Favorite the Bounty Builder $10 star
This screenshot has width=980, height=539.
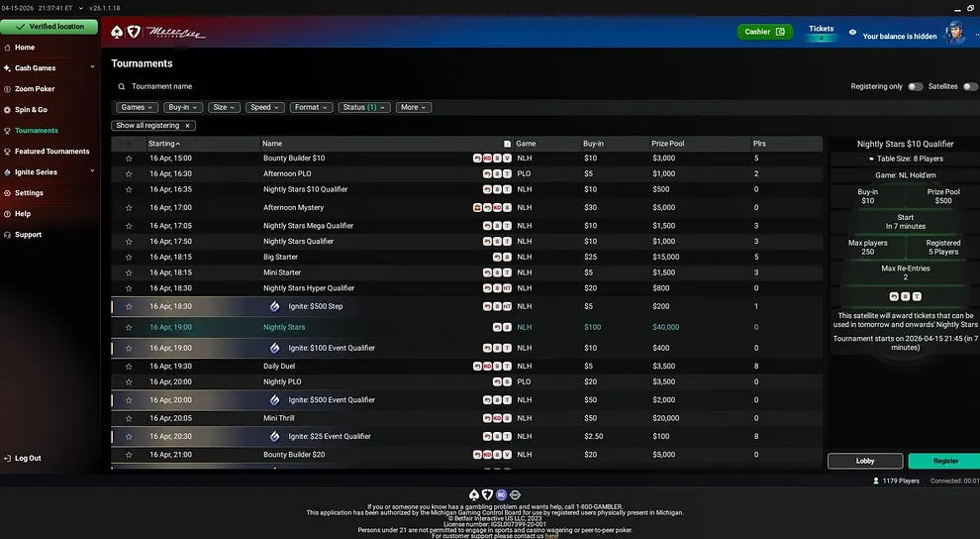(129, 159)
